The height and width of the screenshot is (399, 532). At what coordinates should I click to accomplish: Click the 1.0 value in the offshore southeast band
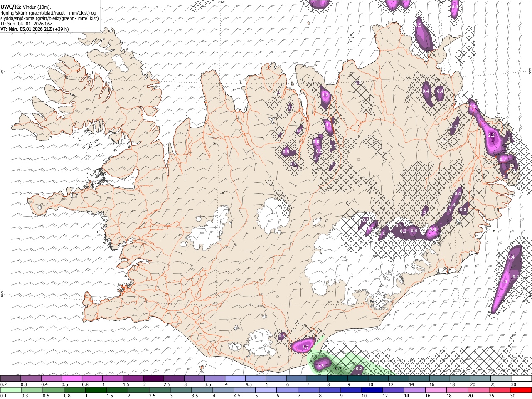pyautogui.click(x=504, y=281)
